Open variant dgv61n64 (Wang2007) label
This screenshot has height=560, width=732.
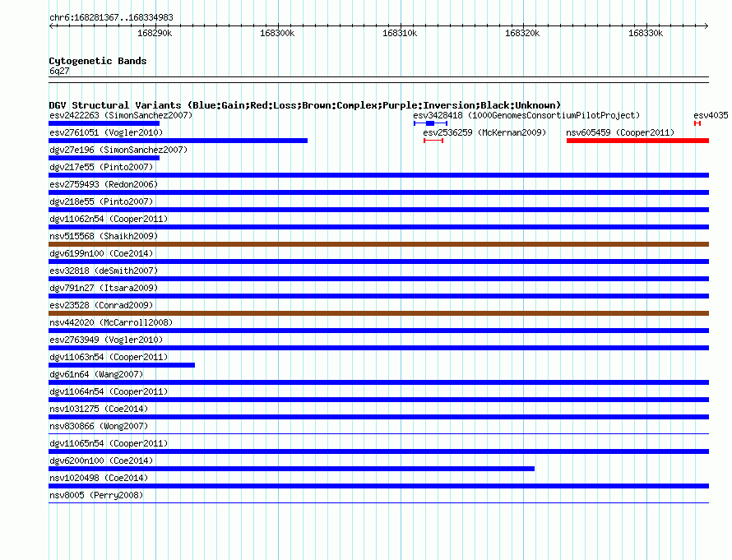(x=96, y=374)
